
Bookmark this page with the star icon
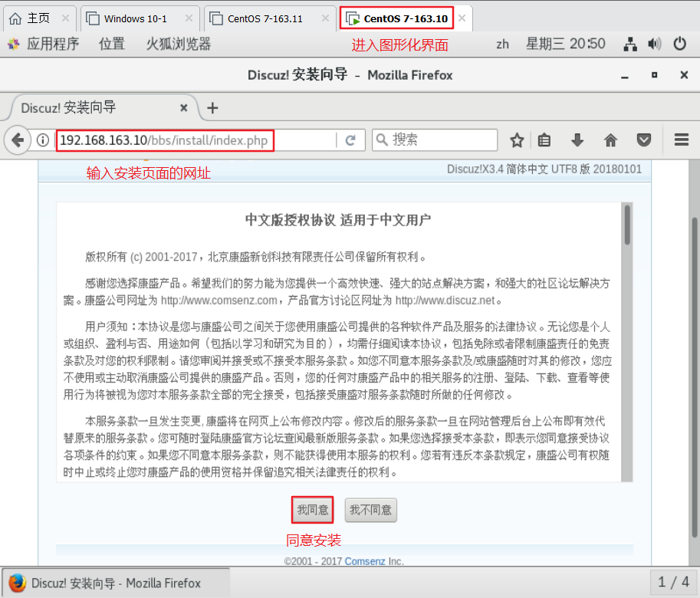pos(517,140)
